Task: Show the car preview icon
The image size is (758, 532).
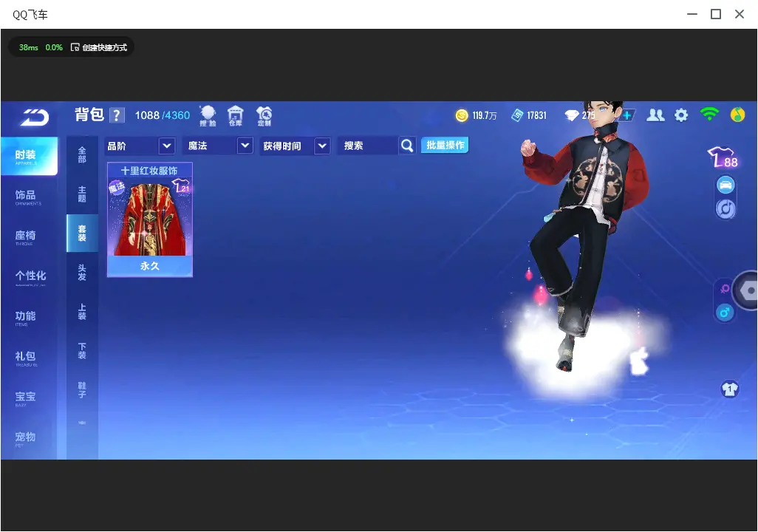Action: click(x=725, y=185)
